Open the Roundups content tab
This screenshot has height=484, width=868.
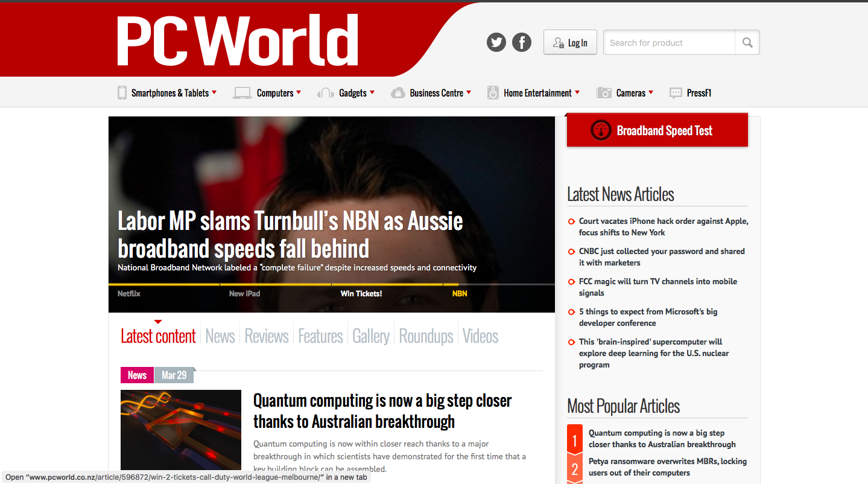(x=425, y=336)
